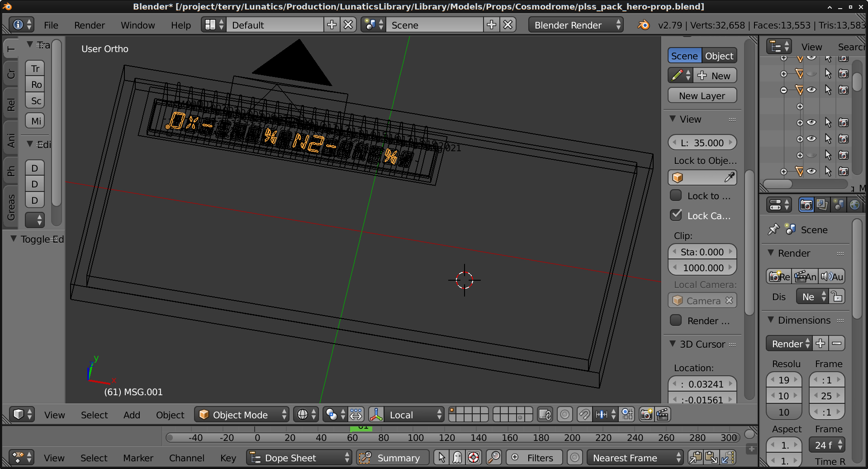This screenshot has height=469, width=868.
Task: Uncheck the Lock Camera to View checkbox
Action: pos(676,215)
